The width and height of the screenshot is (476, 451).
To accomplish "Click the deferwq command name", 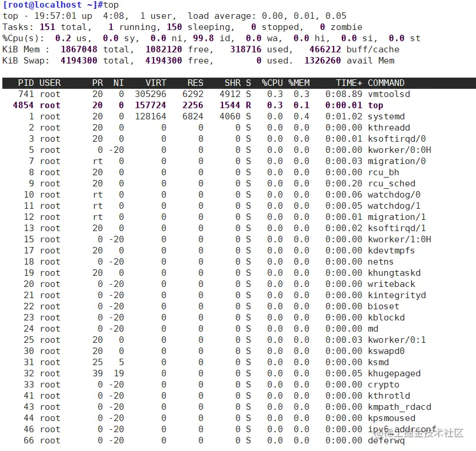I will click(386, 440).
